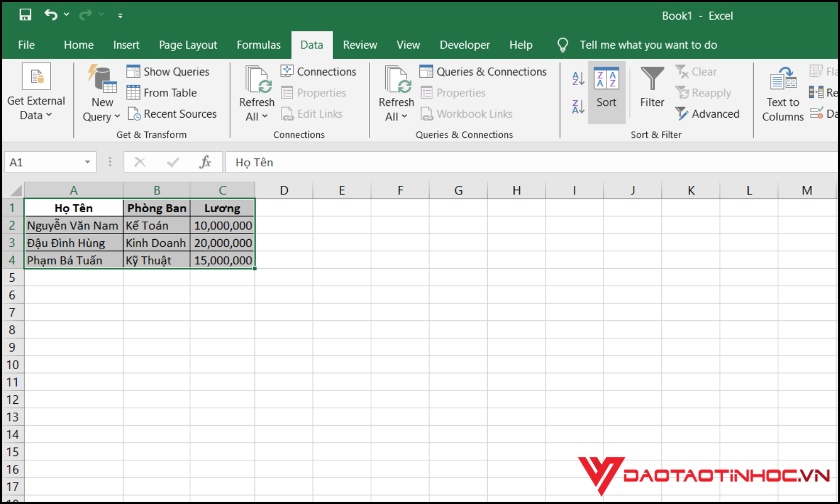Image resolution: width=840 pixels, height=504 pixels.
Task: Select cell C3 containing 20,000,000
Action: 222,242
